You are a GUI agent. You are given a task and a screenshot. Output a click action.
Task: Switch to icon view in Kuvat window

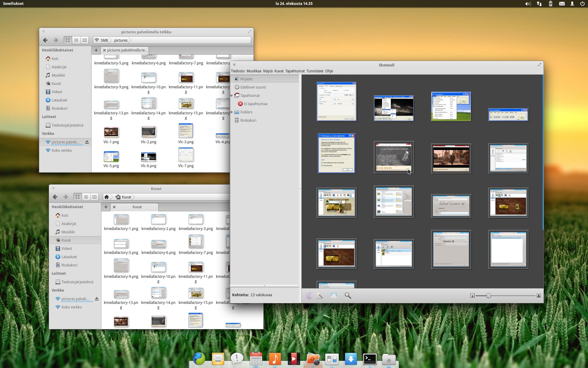tap(77, 197)
